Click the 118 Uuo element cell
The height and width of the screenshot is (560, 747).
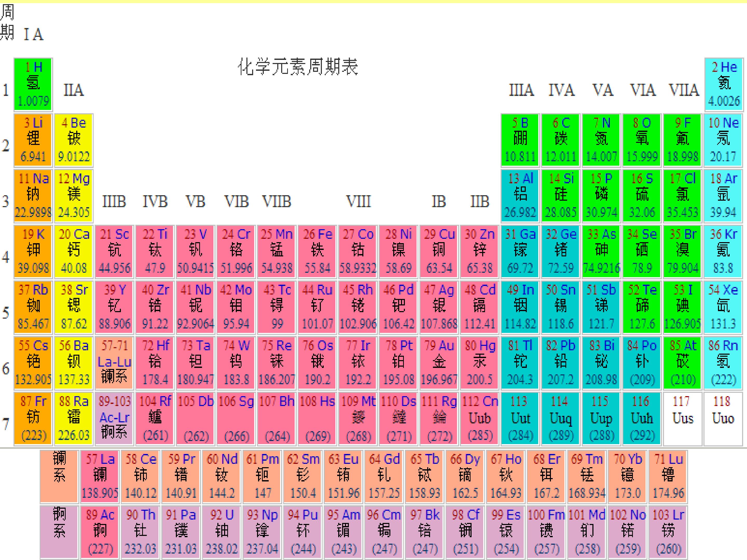pos(724,418)
